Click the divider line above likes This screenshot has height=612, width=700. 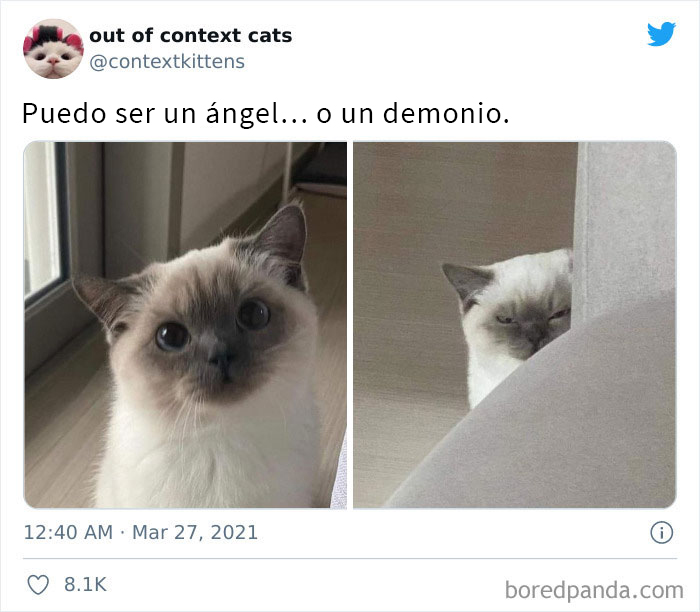coord(350,558)
